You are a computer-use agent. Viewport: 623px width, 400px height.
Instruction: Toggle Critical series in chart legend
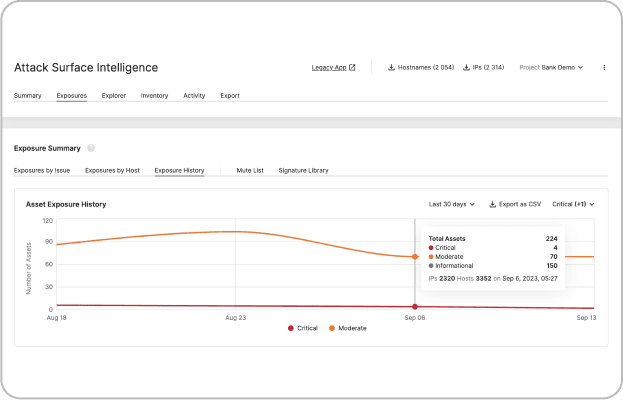[303, 328]
